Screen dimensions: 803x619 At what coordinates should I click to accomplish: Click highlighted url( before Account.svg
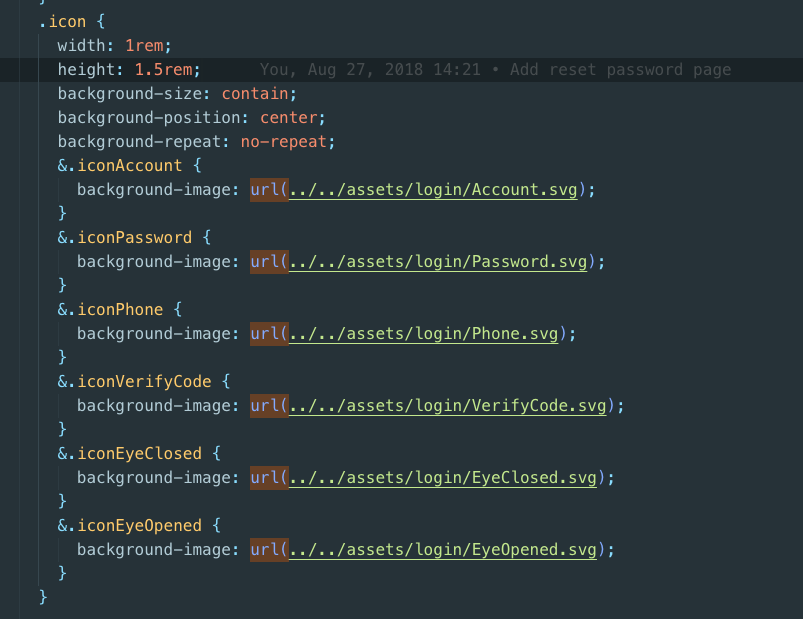point(269,190)
